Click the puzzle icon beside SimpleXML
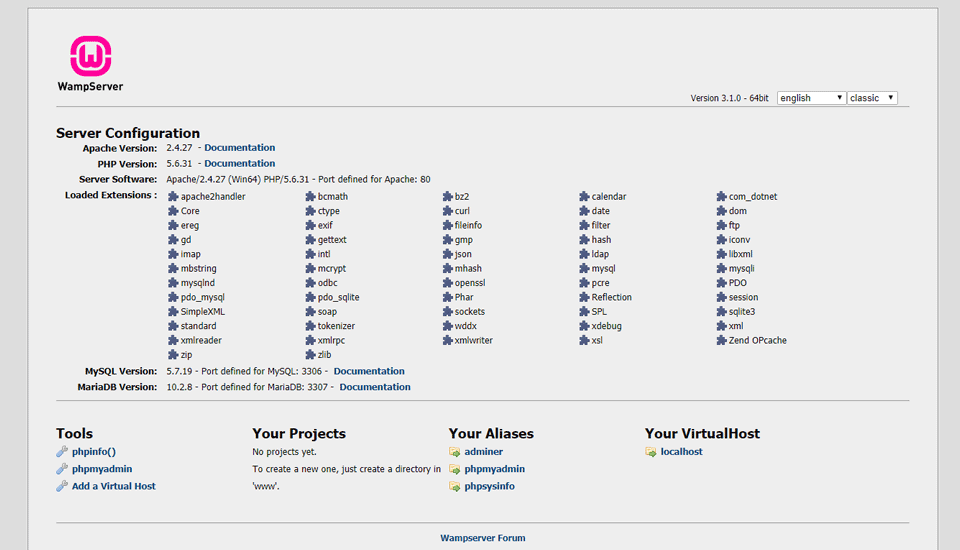 pos(173,312)
